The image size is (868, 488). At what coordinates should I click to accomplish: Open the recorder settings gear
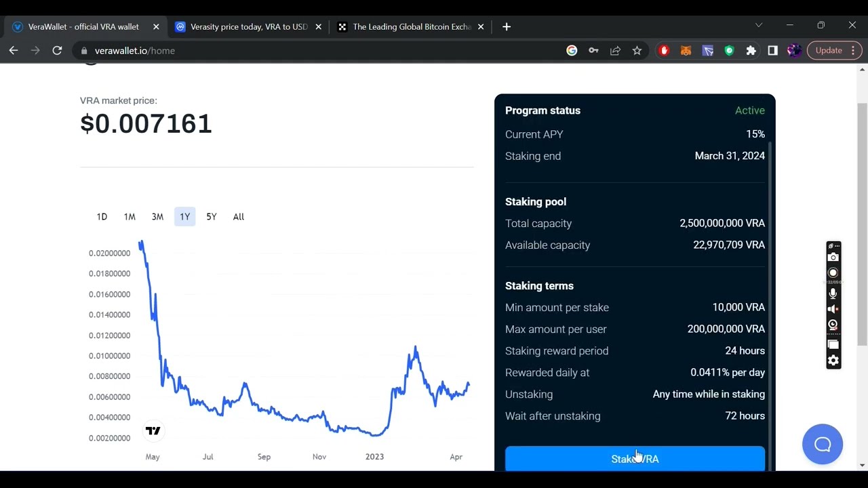pyautogui.click(x=833, y=361)
